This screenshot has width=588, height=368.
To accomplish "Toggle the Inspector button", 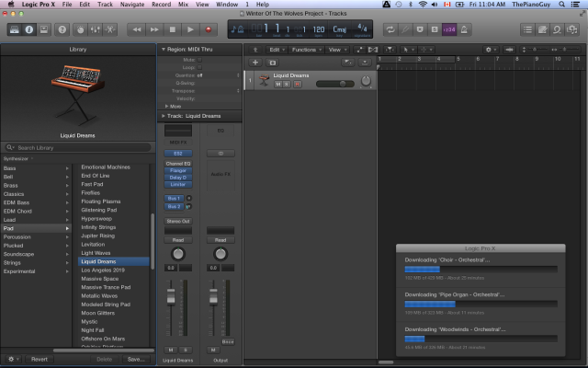I will tap(28, 29).
